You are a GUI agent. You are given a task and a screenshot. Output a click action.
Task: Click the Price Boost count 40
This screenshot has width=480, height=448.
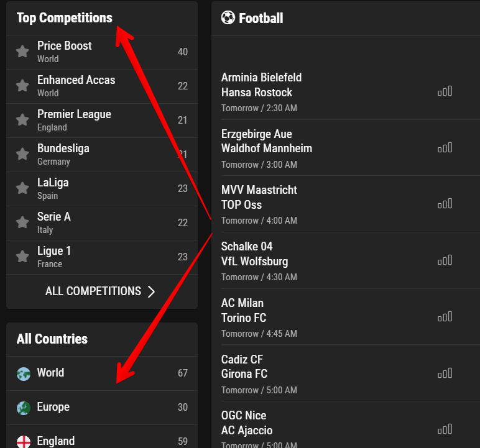point(183,52)
